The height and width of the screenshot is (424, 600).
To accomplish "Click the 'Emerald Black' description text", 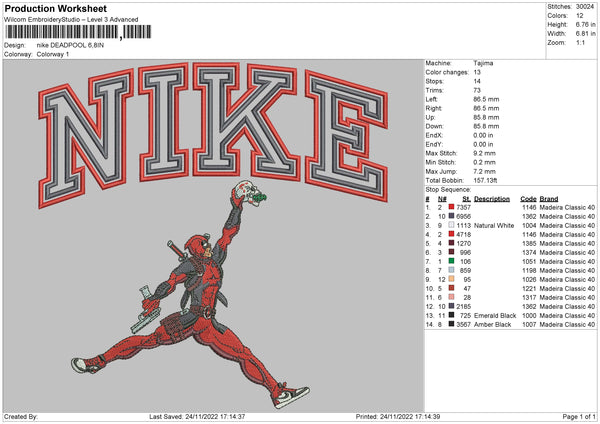I will [x=495, y=315].
